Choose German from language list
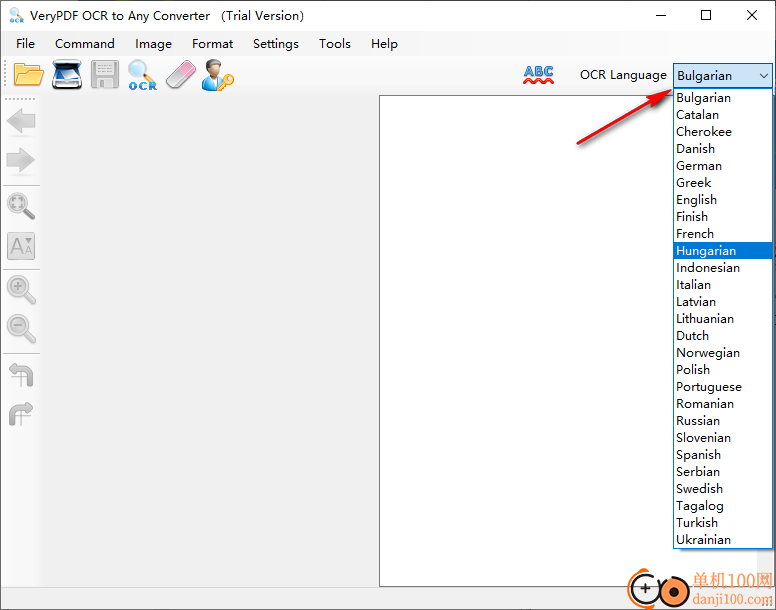The height and width of the screenshot is (610, 776). click(723, 166)
